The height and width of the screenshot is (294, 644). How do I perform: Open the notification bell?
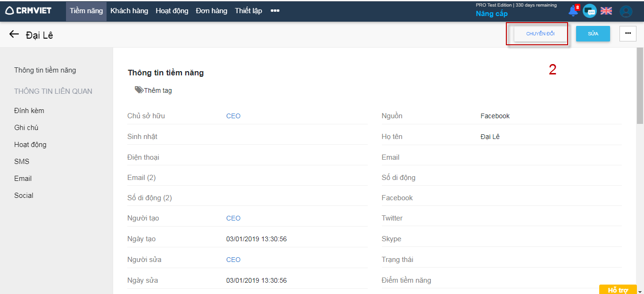[x=573, y=11]
